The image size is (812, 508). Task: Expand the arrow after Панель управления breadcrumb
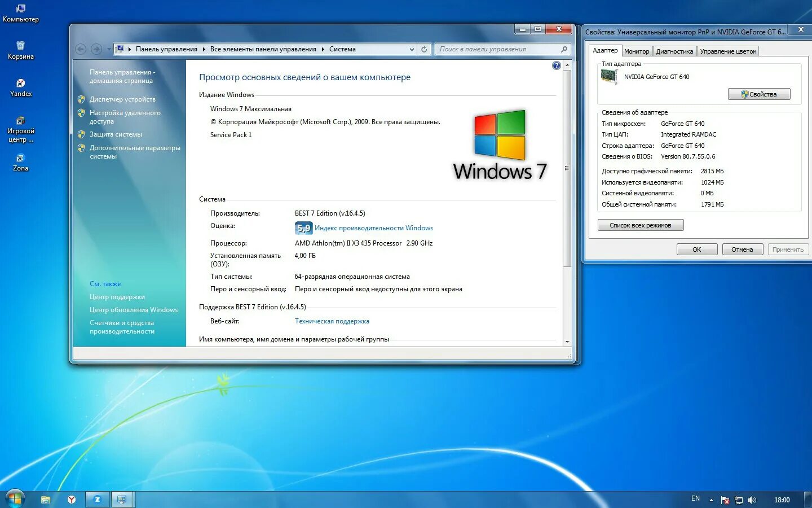tap(204, 49)
